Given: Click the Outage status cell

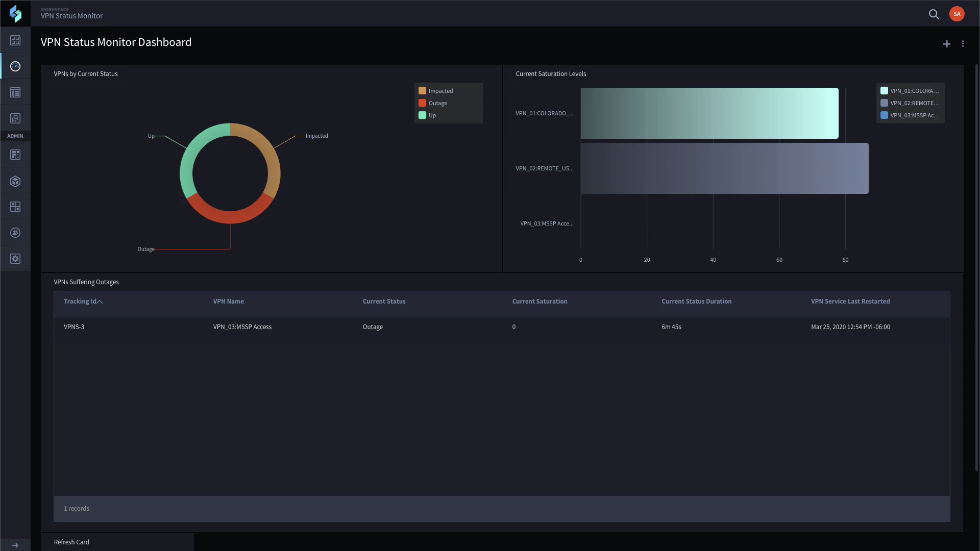Looking at the screenshot, I should [373, 327].
